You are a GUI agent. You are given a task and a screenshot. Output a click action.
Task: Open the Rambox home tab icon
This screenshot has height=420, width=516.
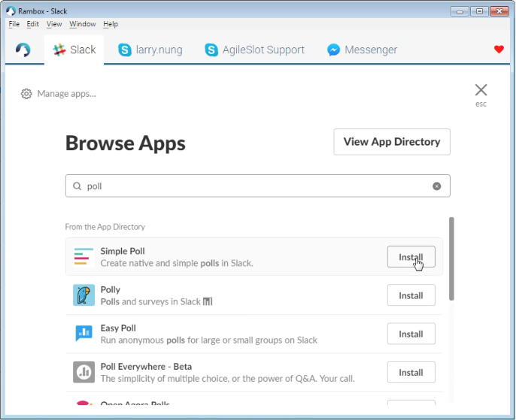pyautogui.click(x=23, y=50)
